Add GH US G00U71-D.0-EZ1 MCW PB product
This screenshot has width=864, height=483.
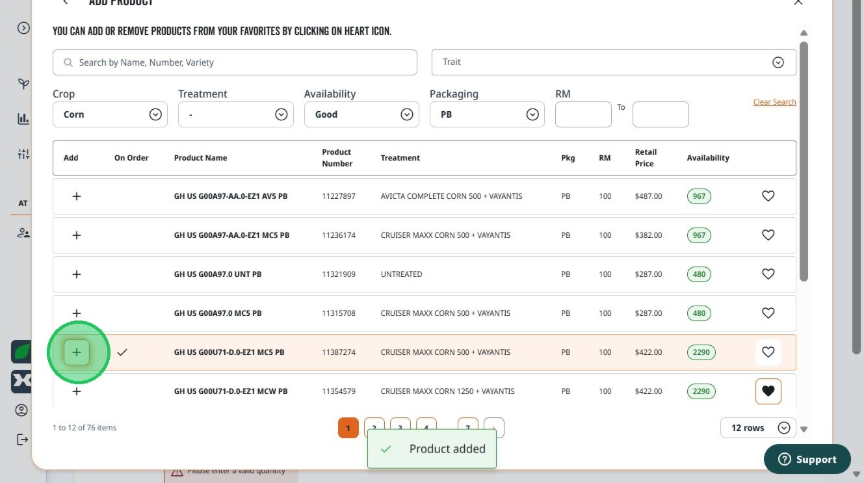click(x=77, y=392)
